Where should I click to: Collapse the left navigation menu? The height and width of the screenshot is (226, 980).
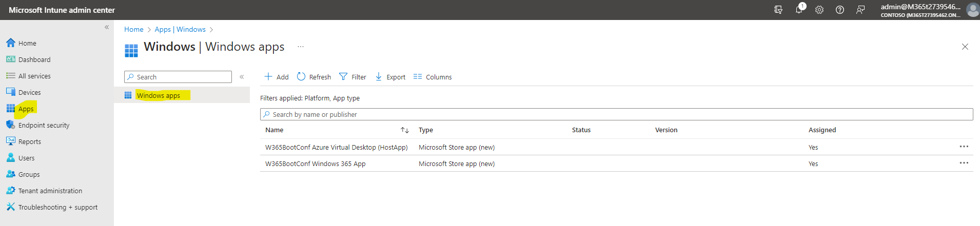pos(107,27)
